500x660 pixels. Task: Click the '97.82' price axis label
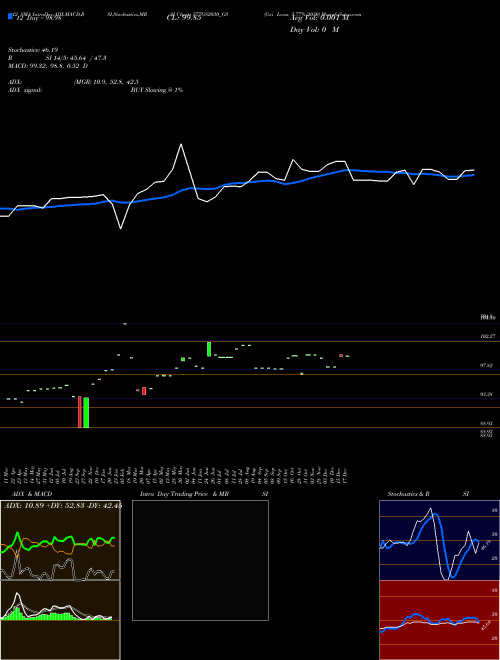tap(487, 366)
